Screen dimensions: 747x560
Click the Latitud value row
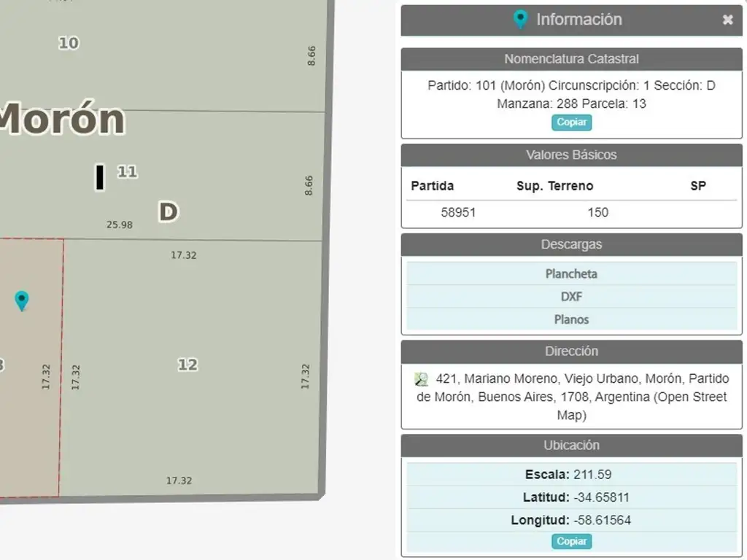pos(571,497)
